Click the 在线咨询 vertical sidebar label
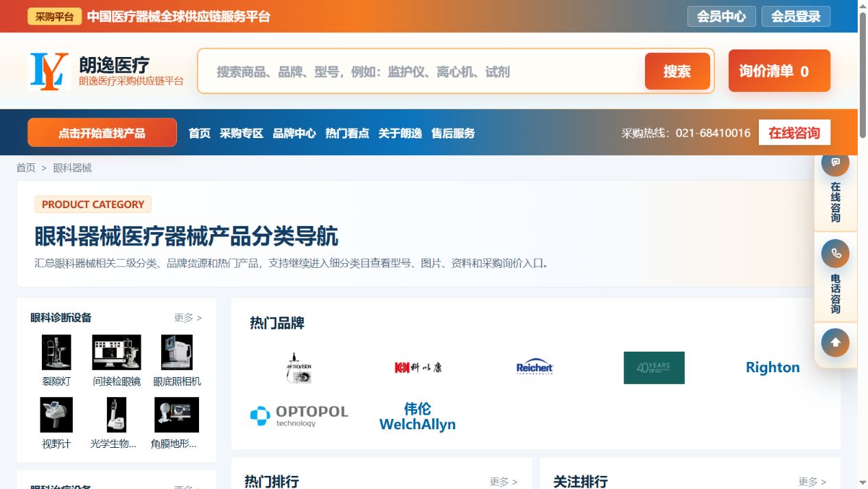 835,202
